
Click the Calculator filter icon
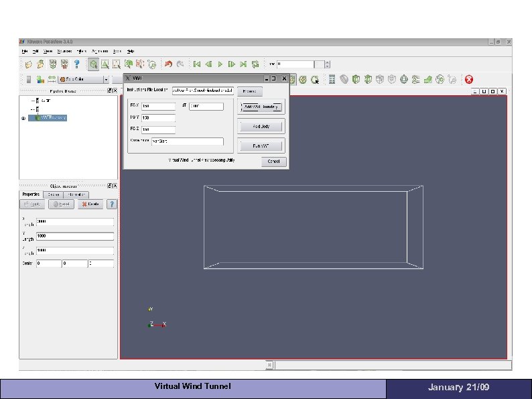332,79
